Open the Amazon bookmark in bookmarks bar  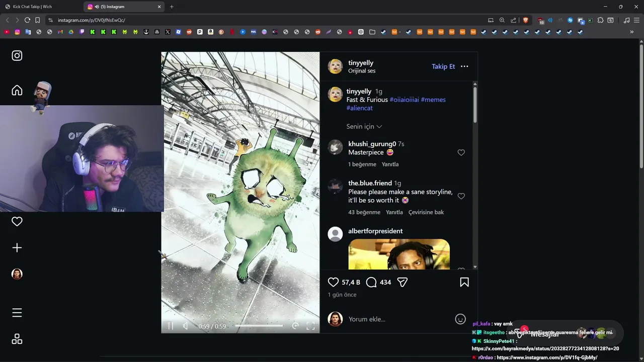(x=210, y=32)
